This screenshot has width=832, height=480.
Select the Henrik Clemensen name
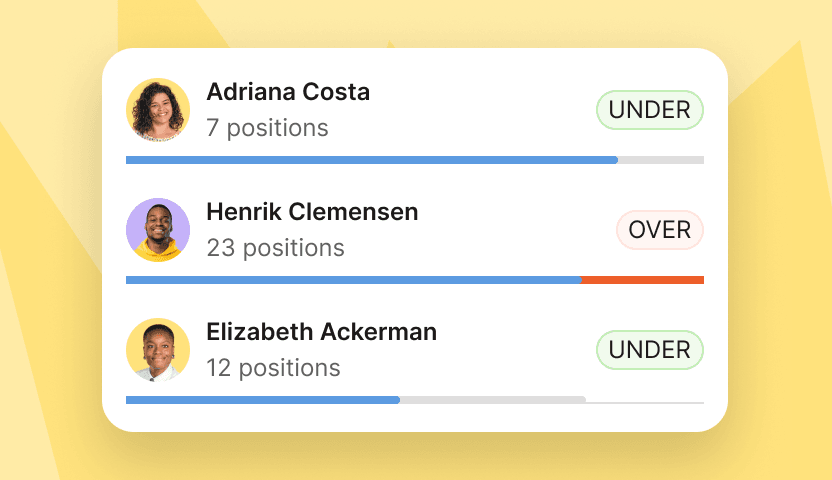[312, 212]
